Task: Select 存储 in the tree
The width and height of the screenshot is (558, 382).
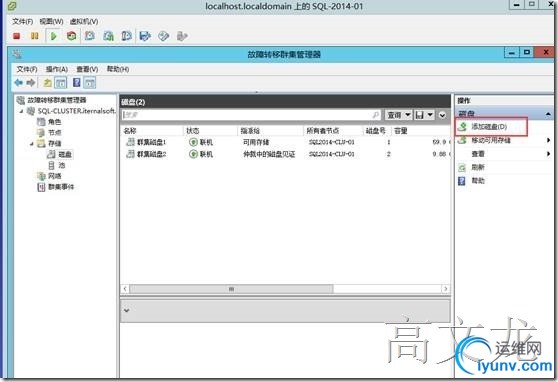Action: tap(54, 143)
